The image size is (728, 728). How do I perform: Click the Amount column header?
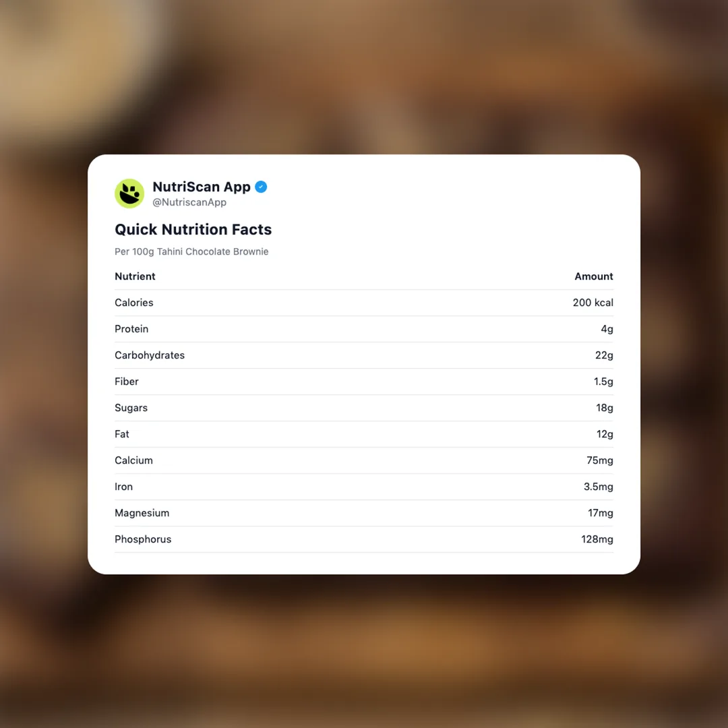click(593, 276)
